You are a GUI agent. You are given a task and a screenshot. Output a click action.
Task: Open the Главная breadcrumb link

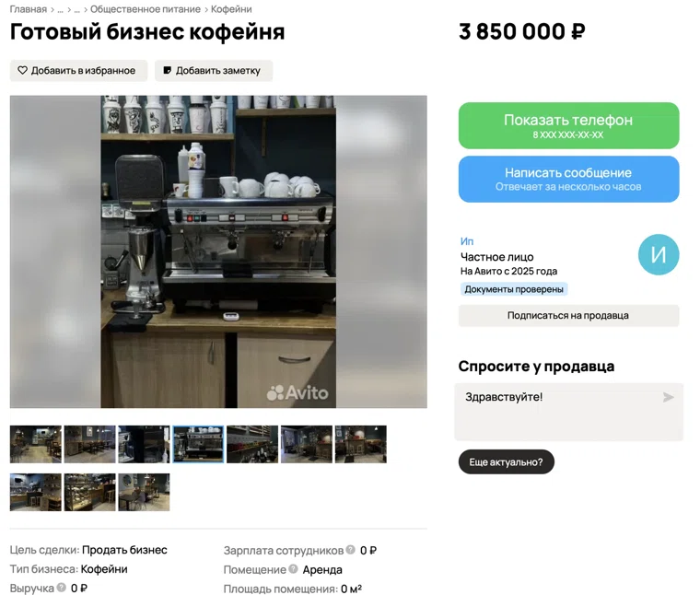coord(29,9)
